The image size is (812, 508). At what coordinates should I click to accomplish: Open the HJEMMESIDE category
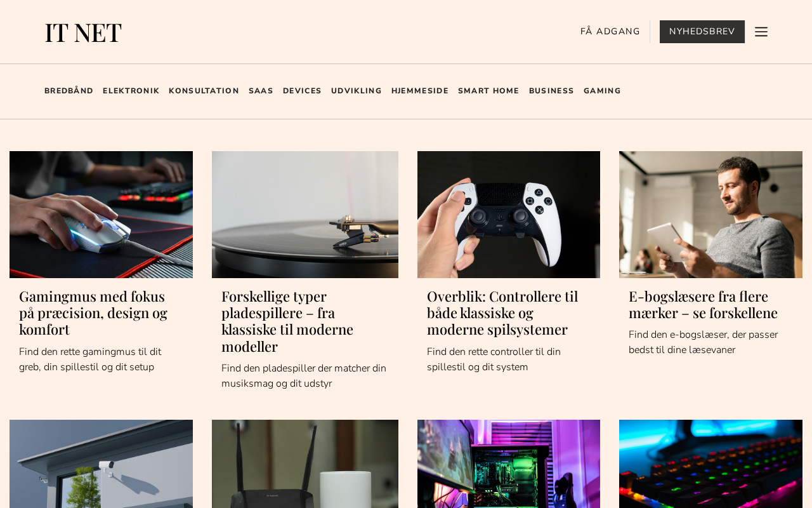coord(420,91)
